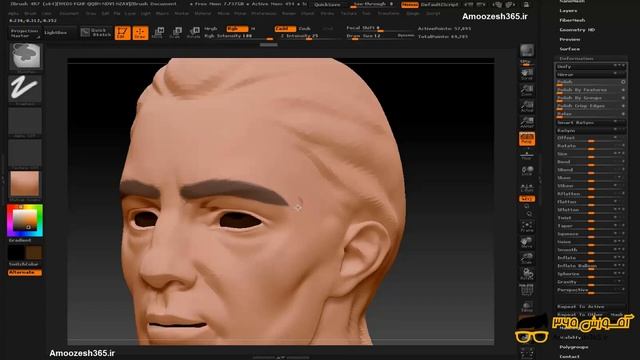Viewport: 640px width, 360px height.
Task: Select the Scroll canvas icon
Action: [527, 74]
